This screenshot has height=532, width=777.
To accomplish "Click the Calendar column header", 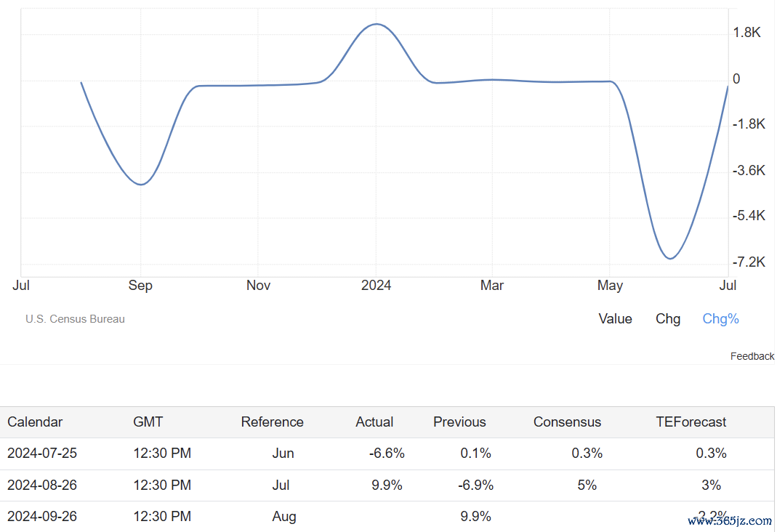I will click(x=35, y=422).
